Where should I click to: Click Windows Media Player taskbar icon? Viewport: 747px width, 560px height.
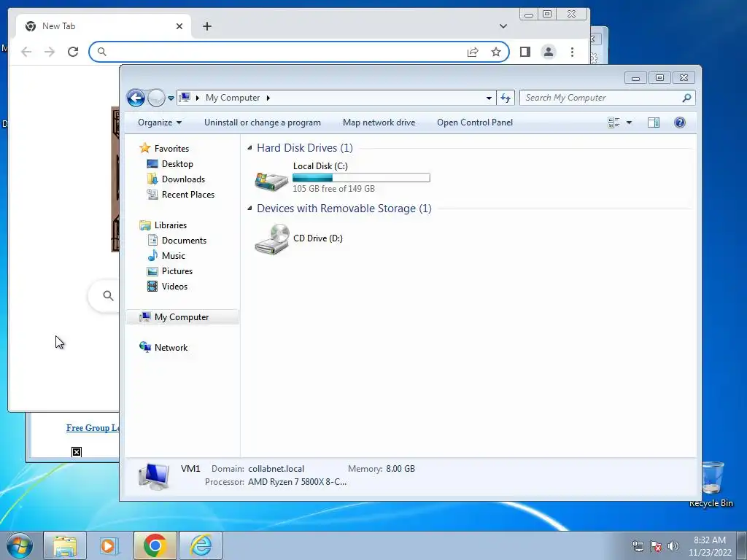click(109, 545)
